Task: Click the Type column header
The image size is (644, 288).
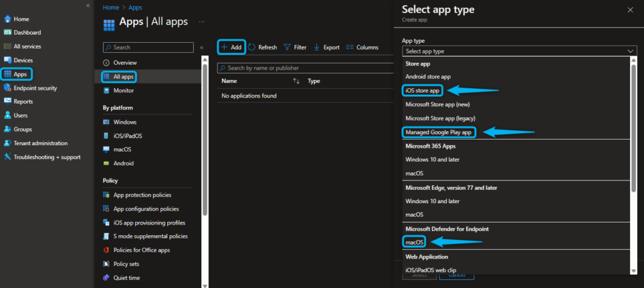Action: 314,81
